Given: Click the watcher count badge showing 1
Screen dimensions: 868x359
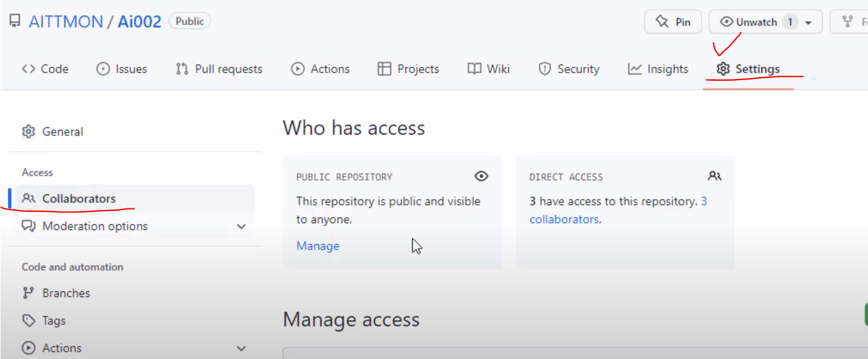Looking at the screenshot, I should (790, 22).
